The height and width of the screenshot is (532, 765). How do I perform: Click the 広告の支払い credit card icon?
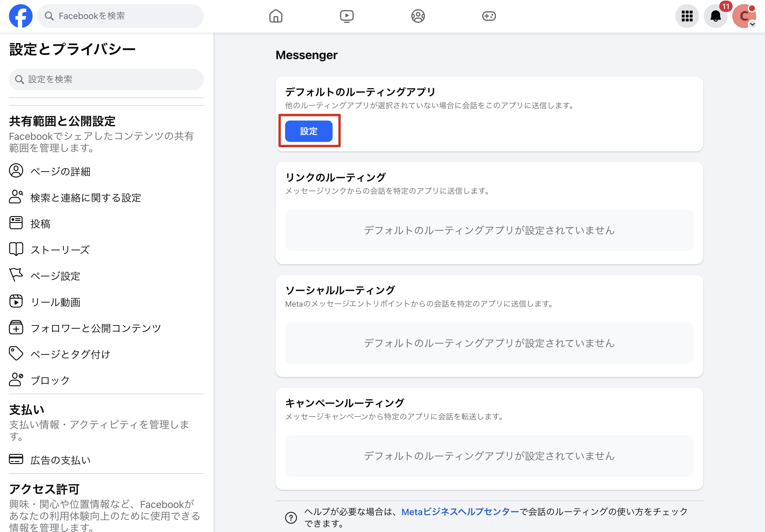(x=16, y=459)
